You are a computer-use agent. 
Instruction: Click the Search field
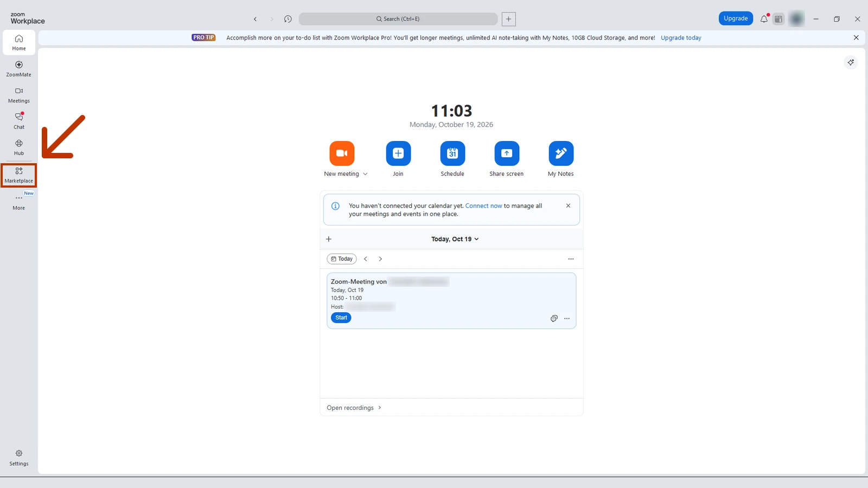tap(398, 19)
